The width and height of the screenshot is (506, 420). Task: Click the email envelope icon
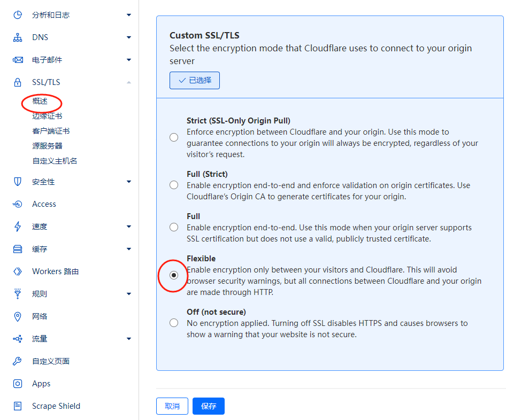18,60
